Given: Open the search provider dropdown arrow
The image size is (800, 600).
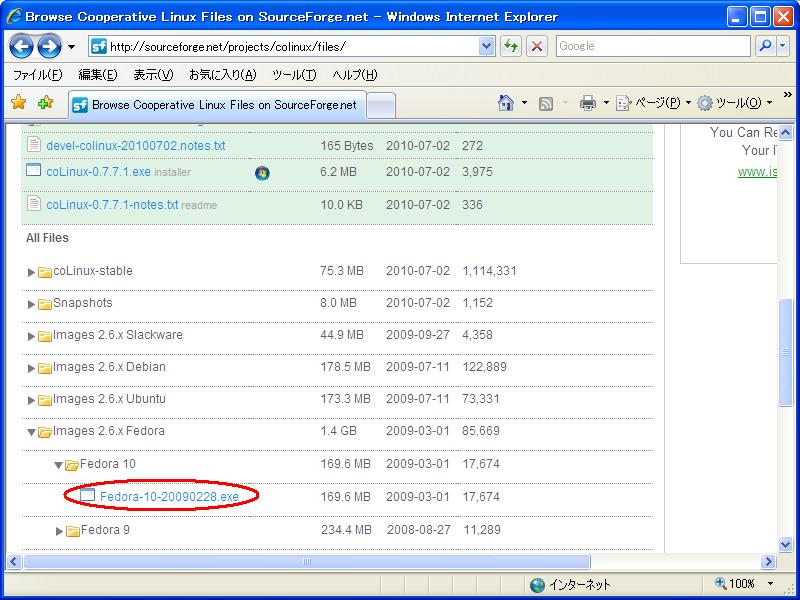Looking at the screenshot, I should coord(783,46).
